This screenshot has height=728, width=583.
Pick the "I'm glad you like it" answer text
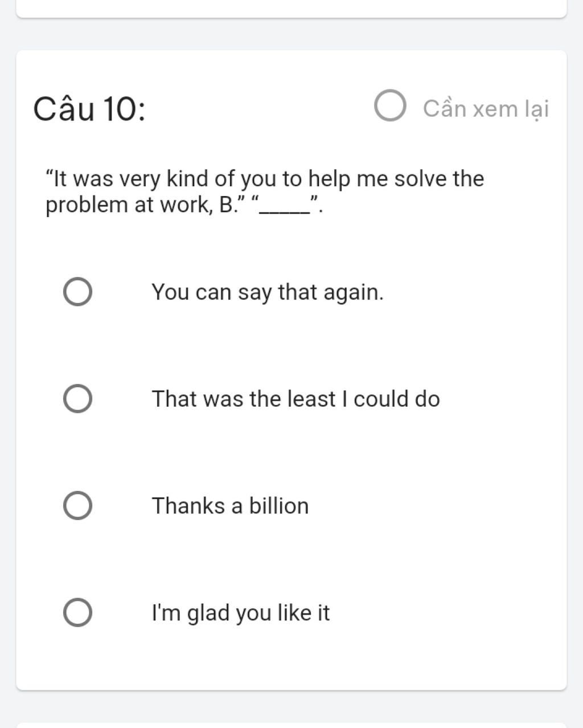[x=240, y=613]
